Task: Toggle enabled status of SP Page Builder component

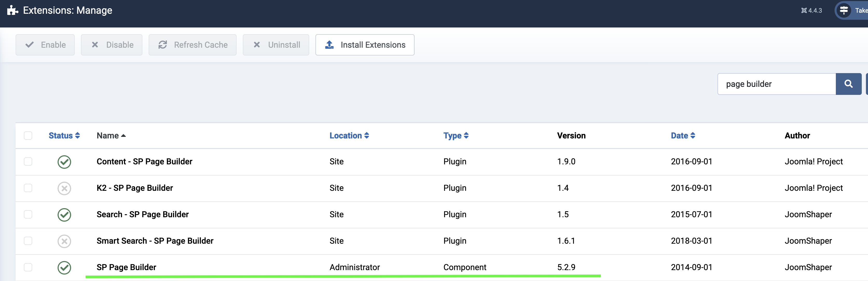Action: point(64,268)
